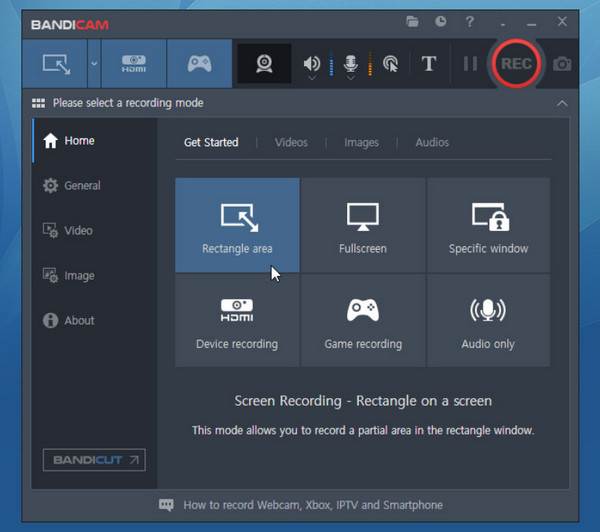
Task: Open the scheduled recording clock icon
Action: tap(441, 21)
